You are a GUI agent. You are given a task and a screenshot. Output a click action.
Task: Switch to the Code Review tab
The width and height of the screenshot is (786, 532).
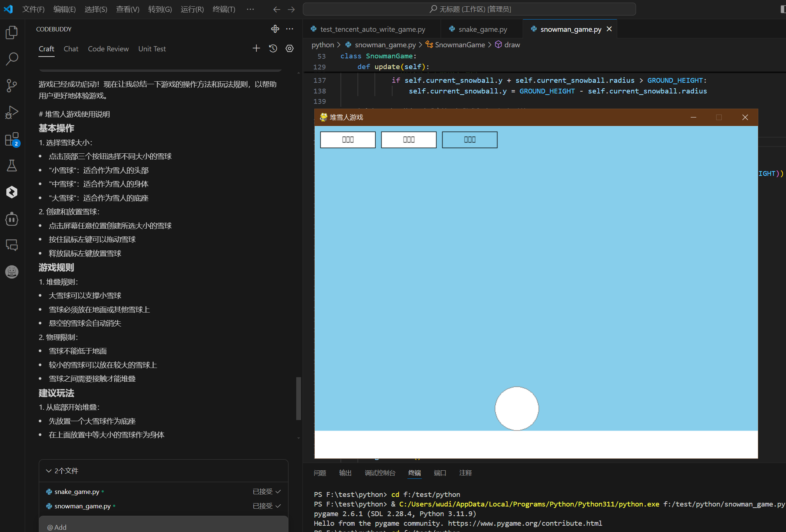click(108, 49)
